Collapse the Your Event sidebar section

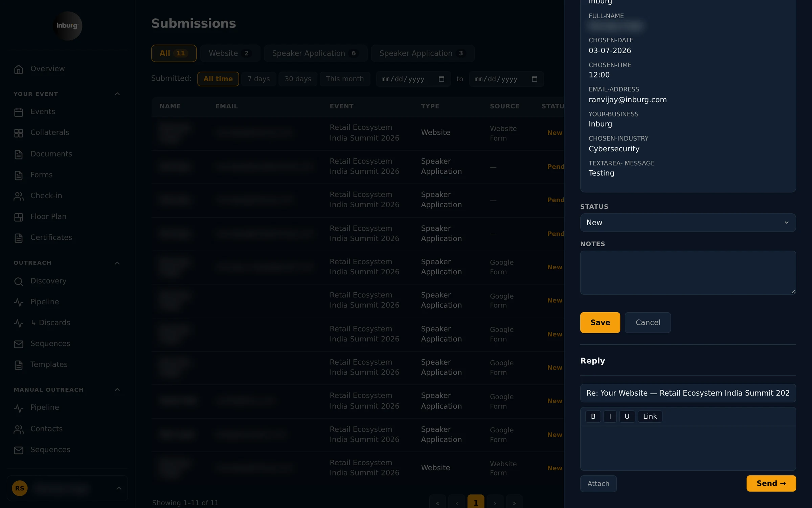pos(117,94)
